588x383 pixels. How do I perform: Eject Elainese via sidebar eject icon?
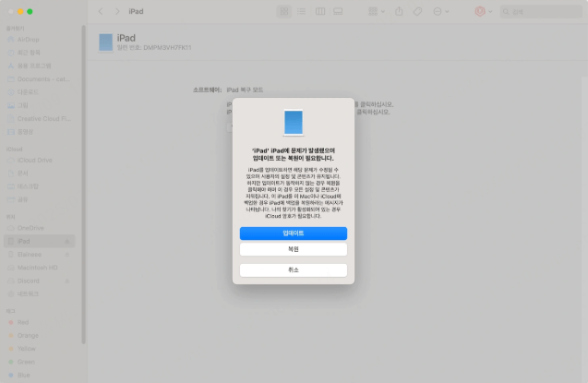(x=67, y=255)
